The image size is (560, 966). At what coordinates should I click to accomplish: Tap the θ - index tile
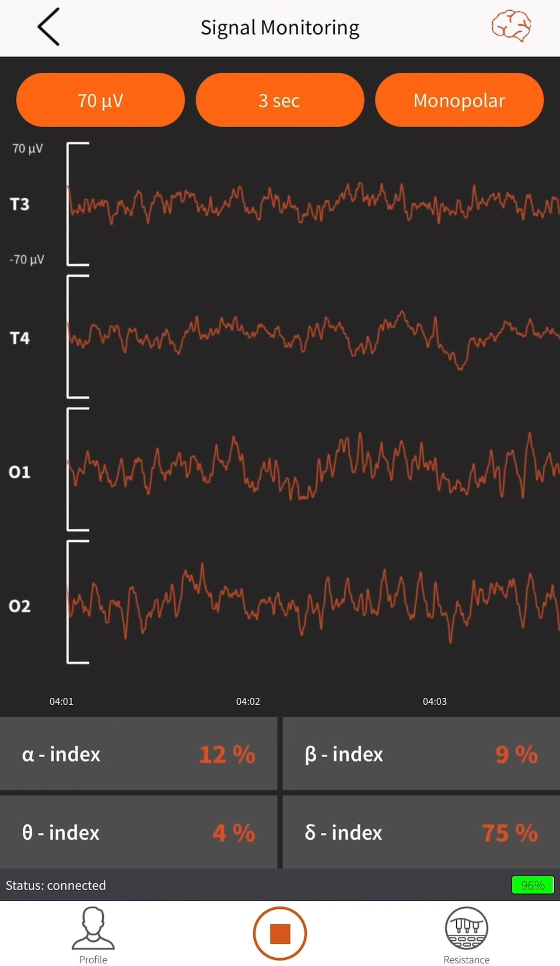pyautogui.click(x=138, y=832)
